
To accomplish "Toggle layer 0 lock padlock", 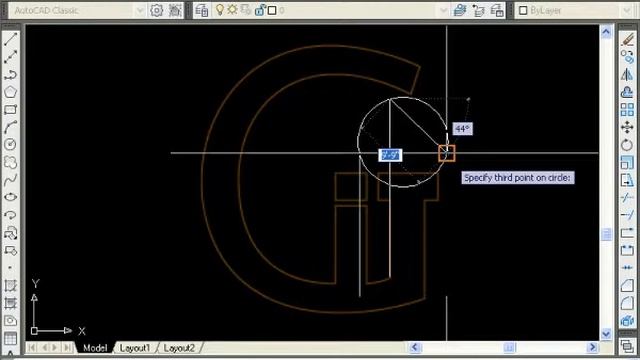I will click(x=260, y=10).
